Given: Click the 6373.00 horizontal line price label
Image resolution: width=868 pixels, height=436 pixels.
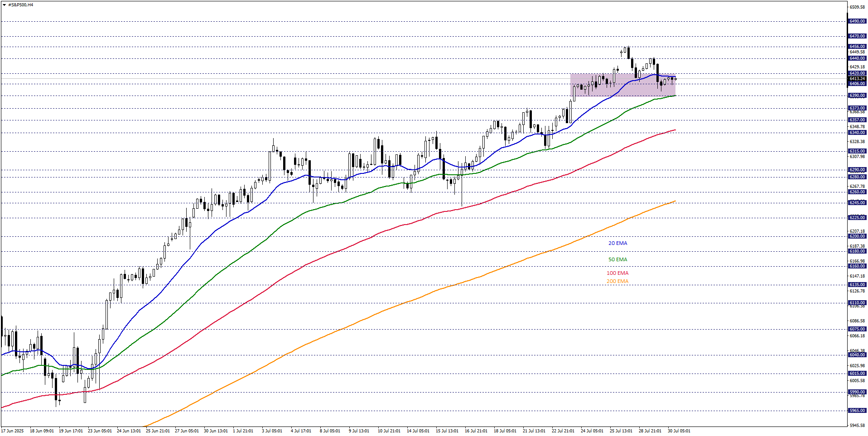Looking at the screenshot, I should pyautogui.click(x=857, y=108).
